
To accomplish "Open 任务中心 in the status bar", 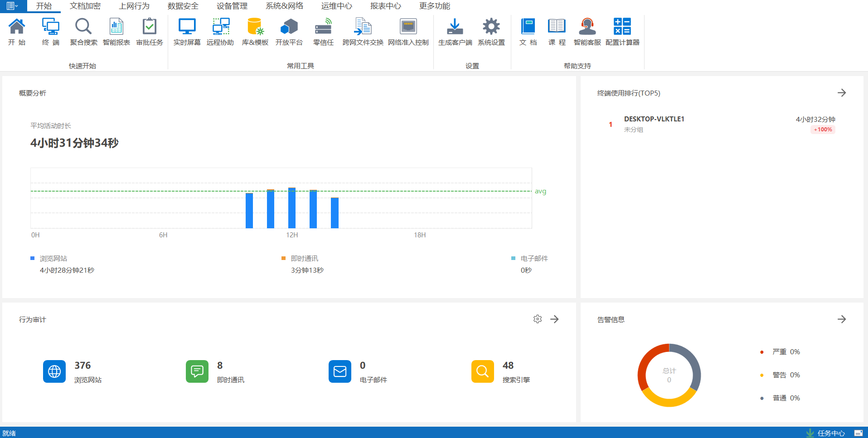I will pyautogui.click(x=830, y=433).
